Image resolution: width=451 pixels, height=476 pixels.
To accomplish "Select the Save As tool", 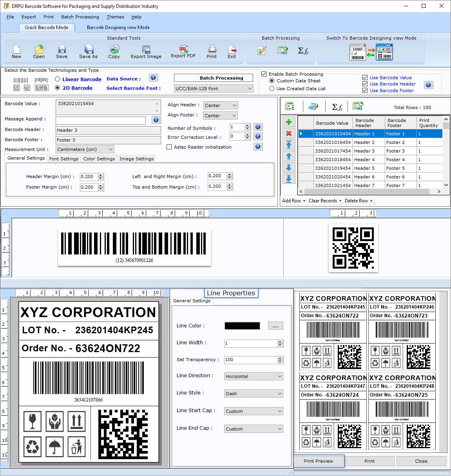I will [x=88, y=51].
